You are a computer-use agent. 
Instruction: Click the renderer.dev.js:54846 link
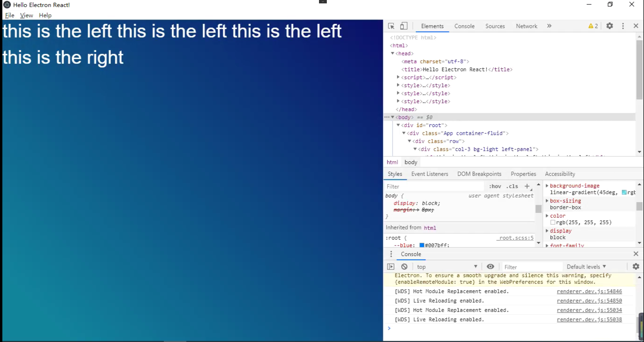[x=589, y=291]
